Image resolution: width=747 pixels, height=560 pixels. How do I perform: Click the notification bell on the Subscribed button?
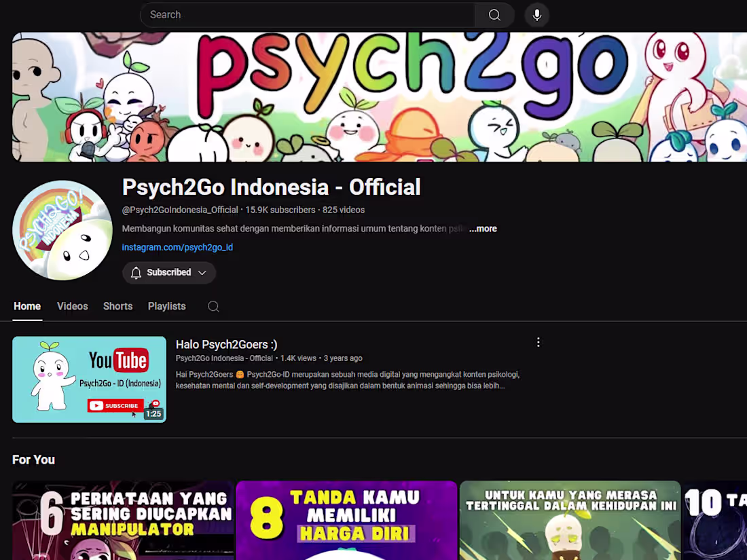136,272
